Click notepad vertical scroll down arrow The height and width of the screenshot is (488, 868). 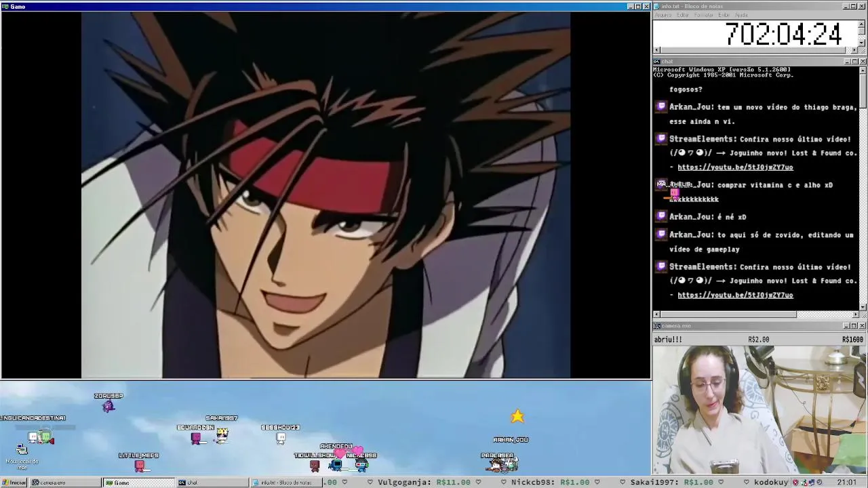862,43
